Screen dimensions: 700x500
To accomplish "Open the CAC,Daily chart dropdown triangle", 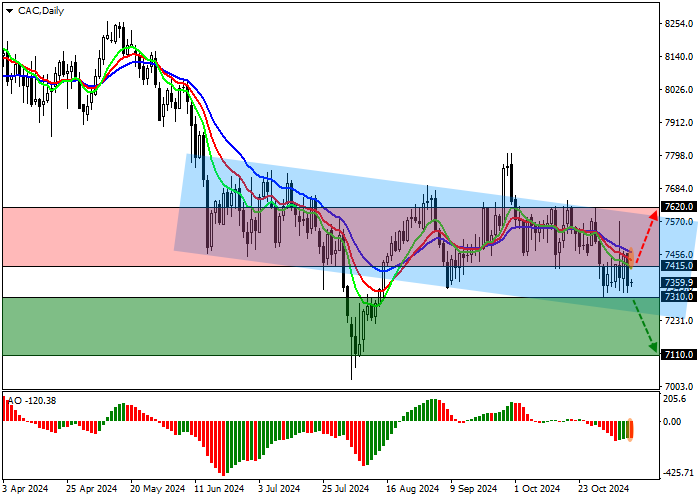I will (9, 11).
